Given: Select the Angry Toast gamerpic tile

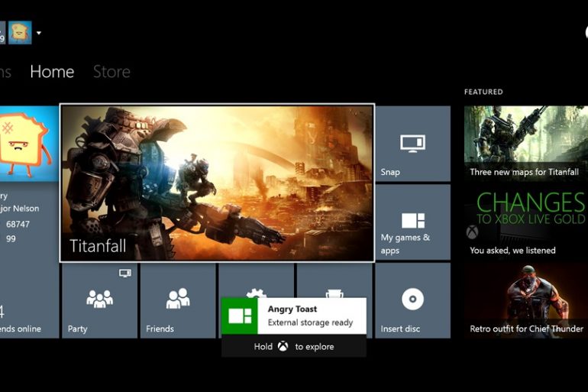Looking at the screenshot, I should coord(27,143).
